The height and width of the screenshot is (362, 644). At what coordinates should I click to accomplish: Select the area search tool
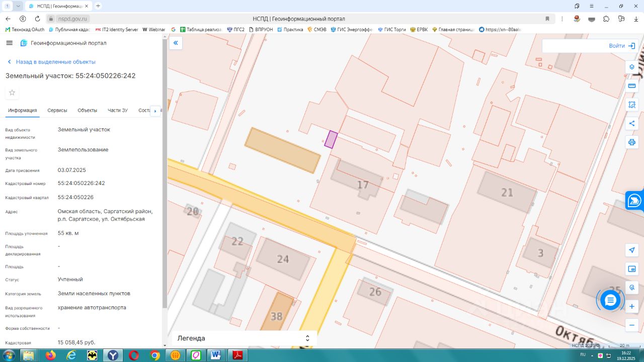click(x=632, y=105)
